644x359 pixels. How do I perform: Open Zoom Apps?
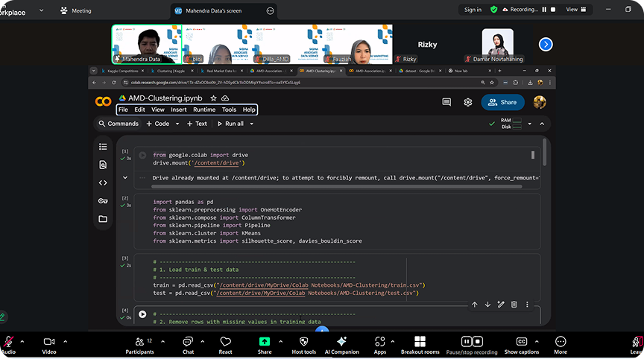pos(380,346)
